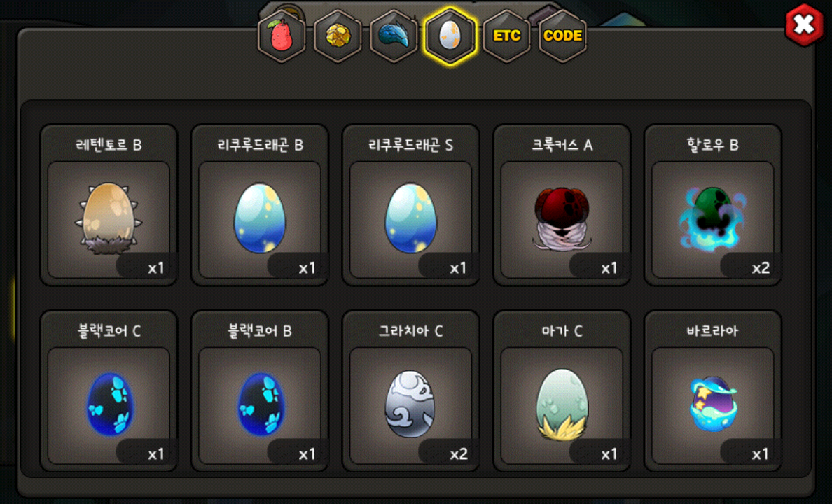Close the inventory with red X
832x504 pixels.
(x=805, y=24)
